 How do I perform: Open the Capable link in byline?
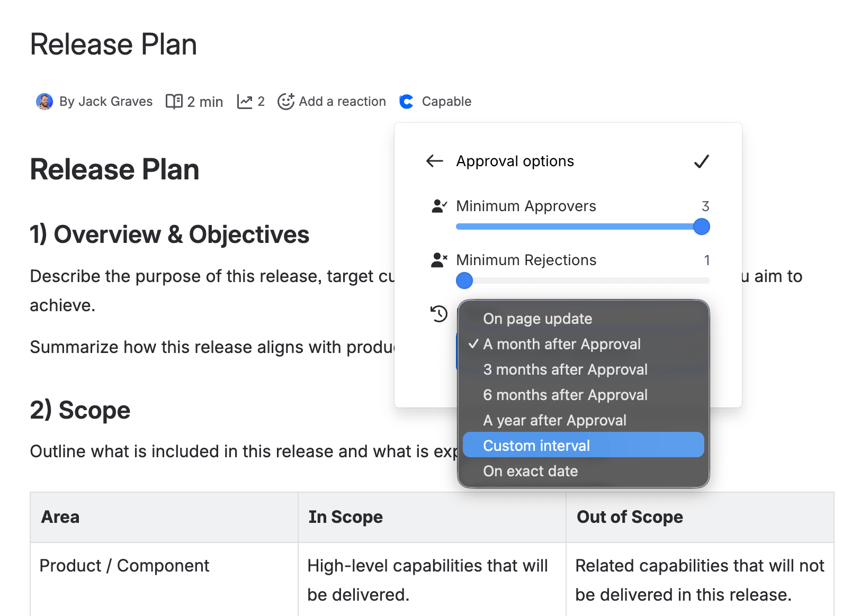(x=446, y=101)
